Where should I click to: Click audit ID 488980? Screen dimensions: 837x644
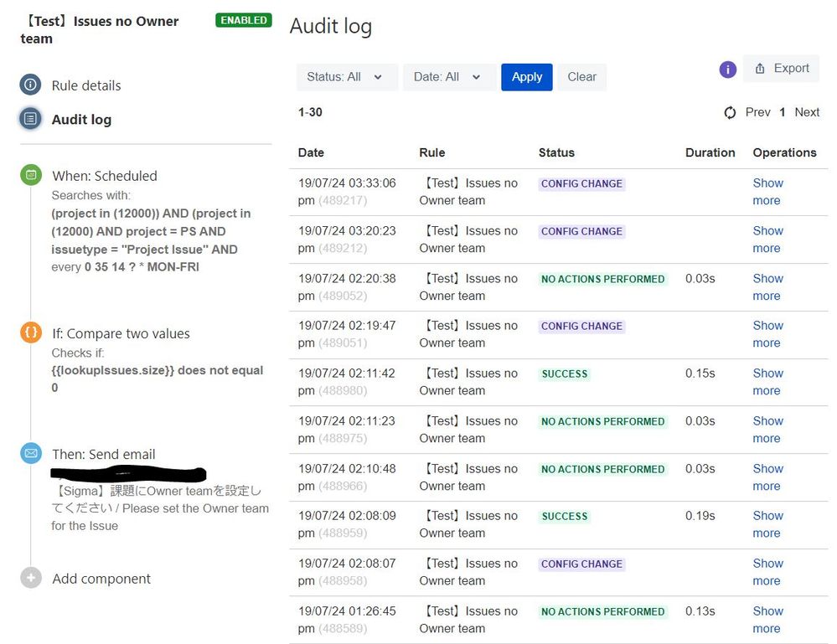tap(343, 390)
